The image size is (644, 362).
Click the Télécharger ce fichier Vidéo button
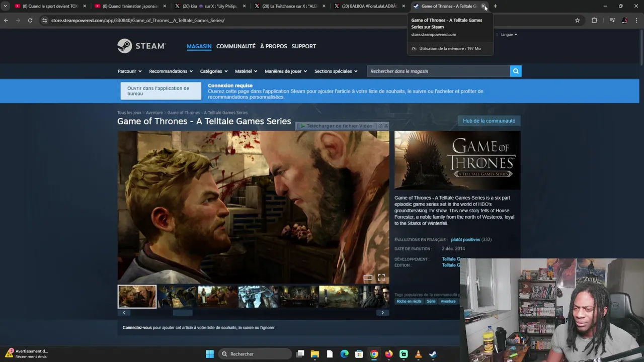pyautogui.click(x=336, y=126)
